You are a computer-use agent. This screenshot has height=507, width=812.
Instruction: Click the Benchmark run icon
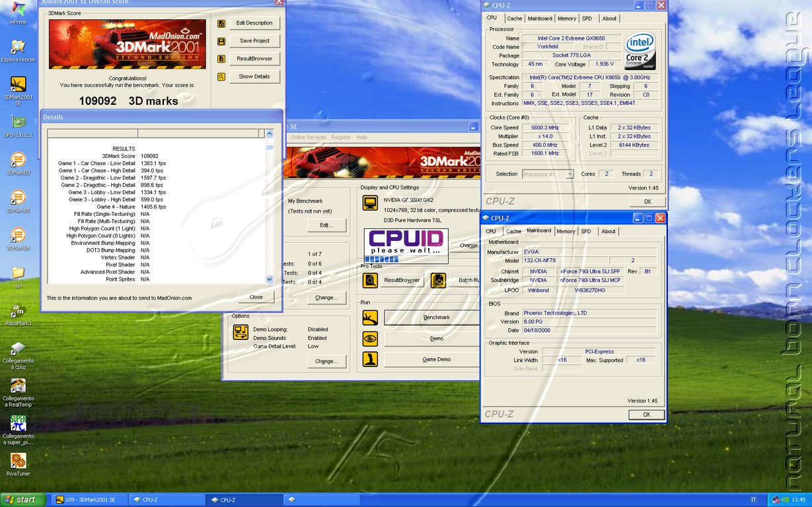[370, 318]
